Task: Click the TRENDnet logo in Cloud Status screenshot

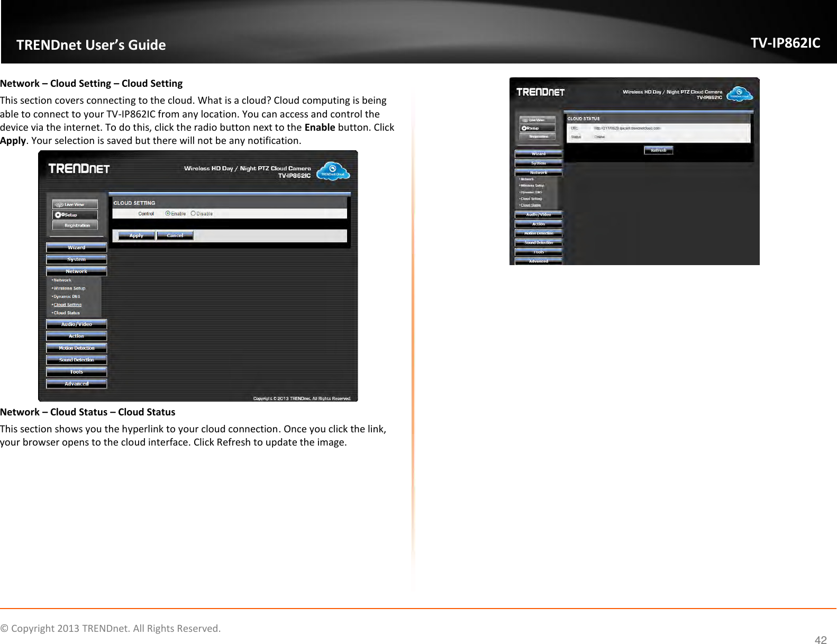Action: coord(540,92)
